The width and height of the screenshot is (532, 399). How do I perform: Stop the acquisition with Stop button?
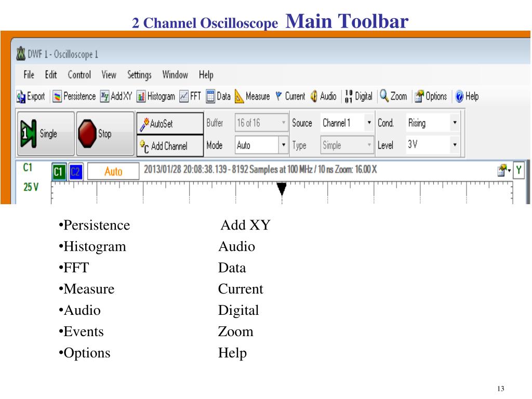coord(105,134)
